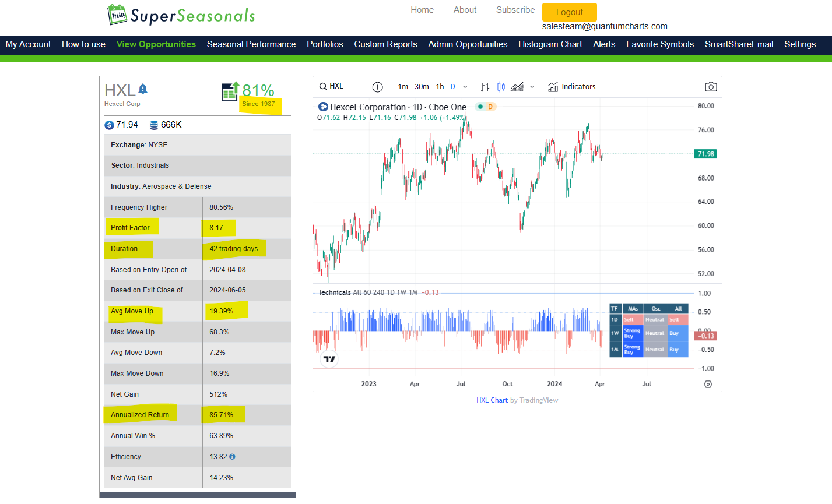
Task: Open the HXL Chart link below the chart
Action: click(x=492, y=400)
